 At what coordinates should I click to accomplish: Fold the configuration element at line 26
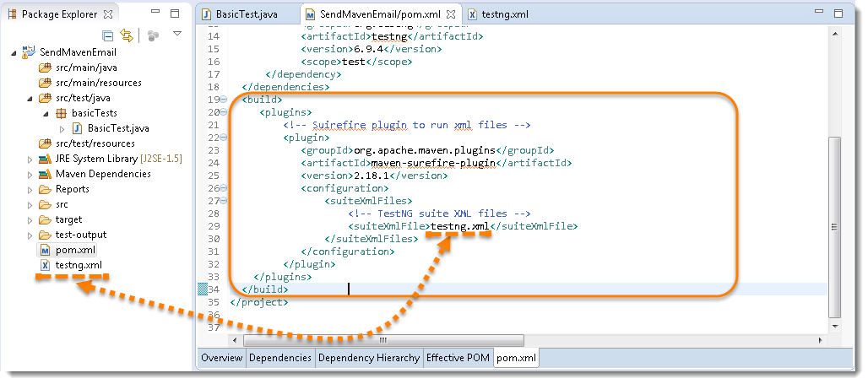coord(224,188)
